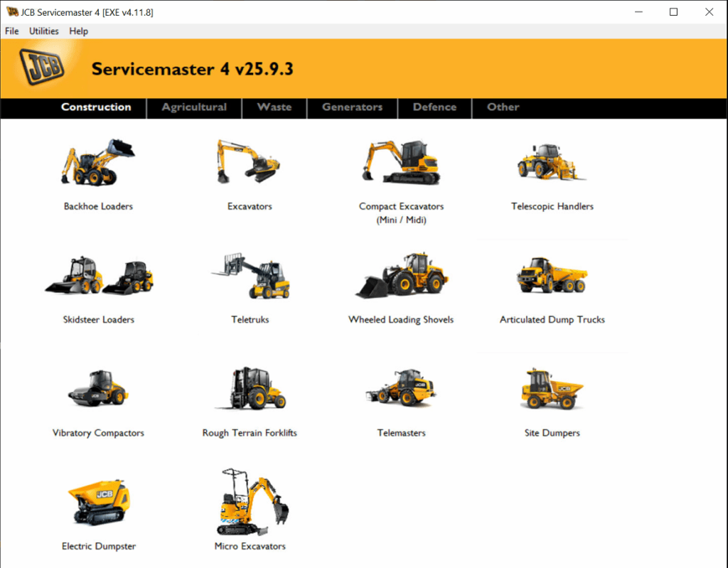Open the Teletruks category icon
Image resolution: width=728 pixels, height=568 pixels.
pos(250,276)
